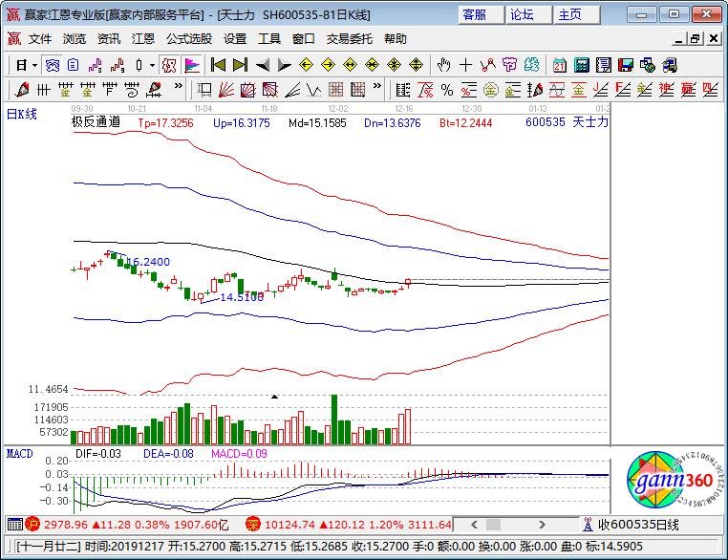Screen dimensions: 728x560
Task: Click the printer computer icon
Action: pos(670,65)
